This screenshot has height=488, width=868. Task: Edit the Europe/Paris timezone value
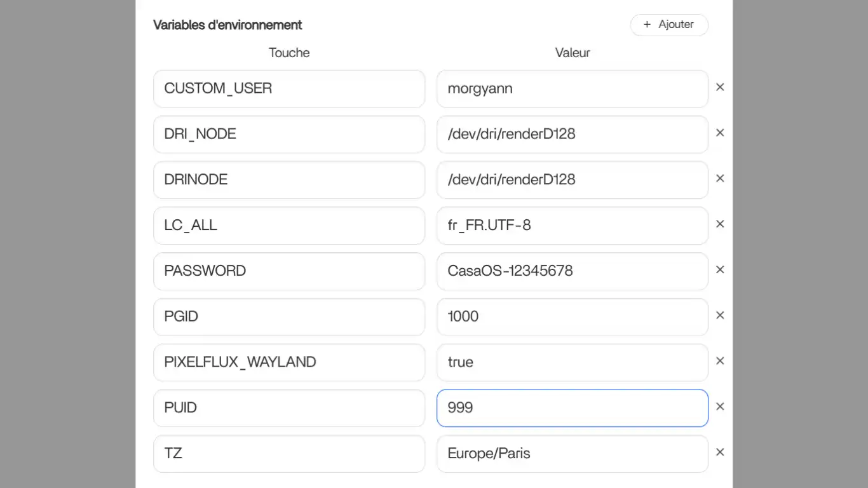point(572,454)
